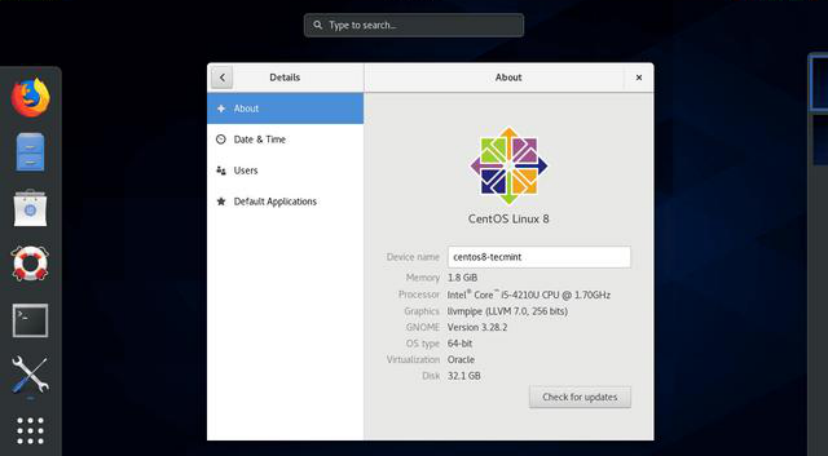Viewport: 828px width, 456px height.
Task: Click the search magnifier icon
Action: coord(317,25)
